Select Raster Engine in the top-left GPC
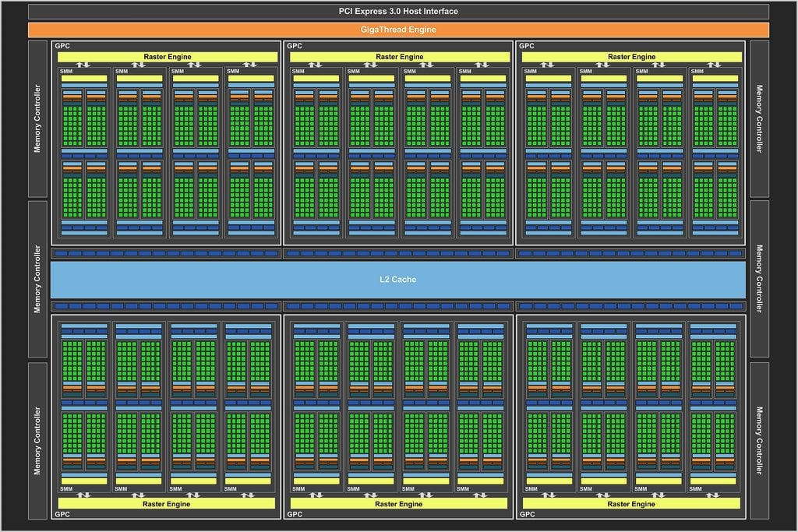 pyautogui.click(x=166, y=57)
